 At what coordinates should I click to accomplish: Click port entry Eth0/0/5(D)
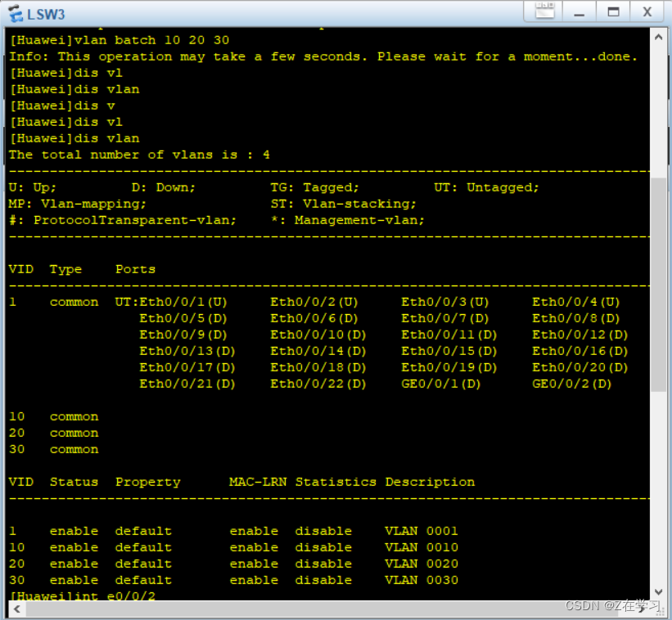pos(183,318)
